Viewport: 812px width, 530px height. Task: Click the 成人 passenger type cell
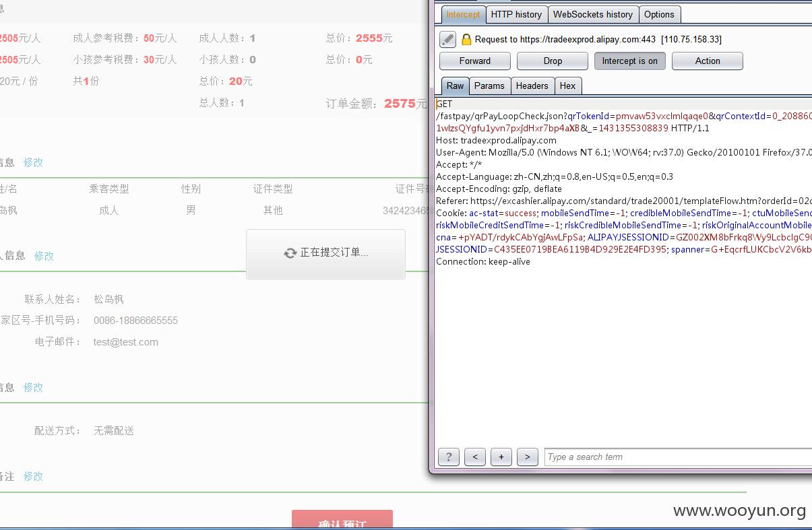coord(108,211)
